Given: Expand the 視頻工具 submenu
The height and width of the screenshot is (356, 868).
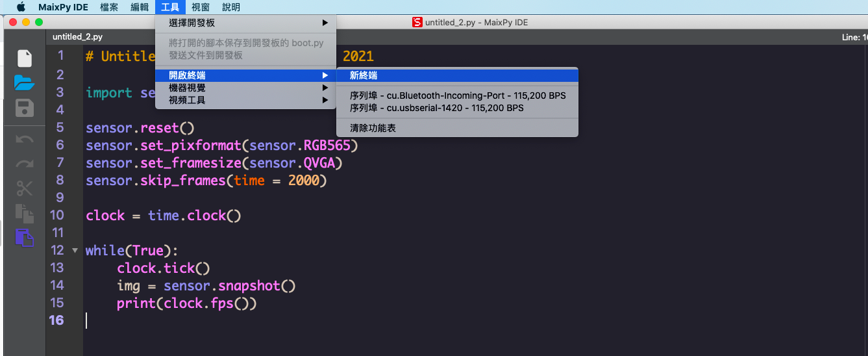Looking at the screenshot, I should 245,100.
